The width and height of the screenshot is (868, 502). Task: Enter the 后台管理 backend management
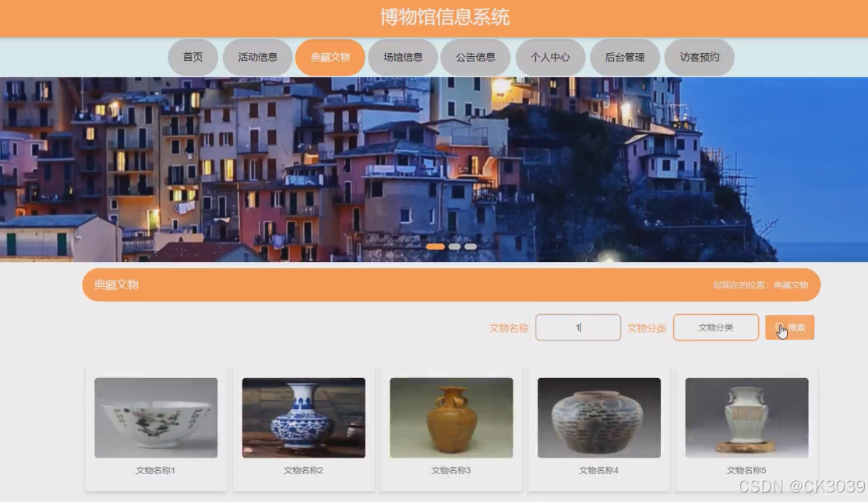626,56
